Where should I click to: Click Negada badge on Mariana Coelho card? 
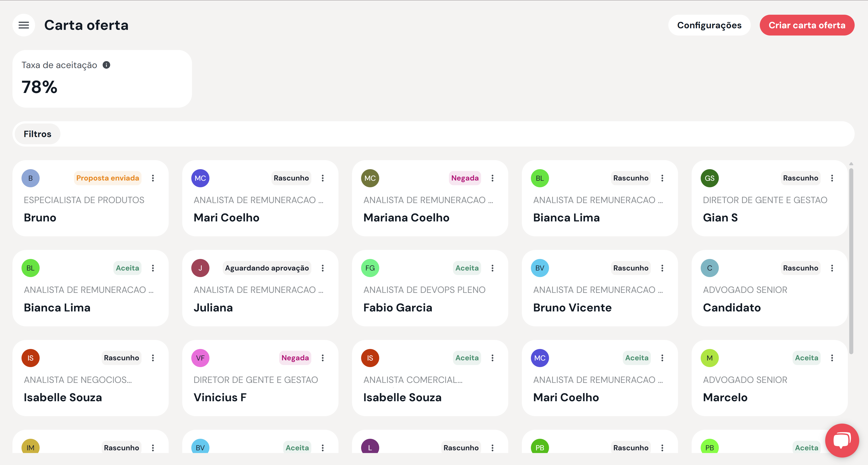(x=465, y=178)
